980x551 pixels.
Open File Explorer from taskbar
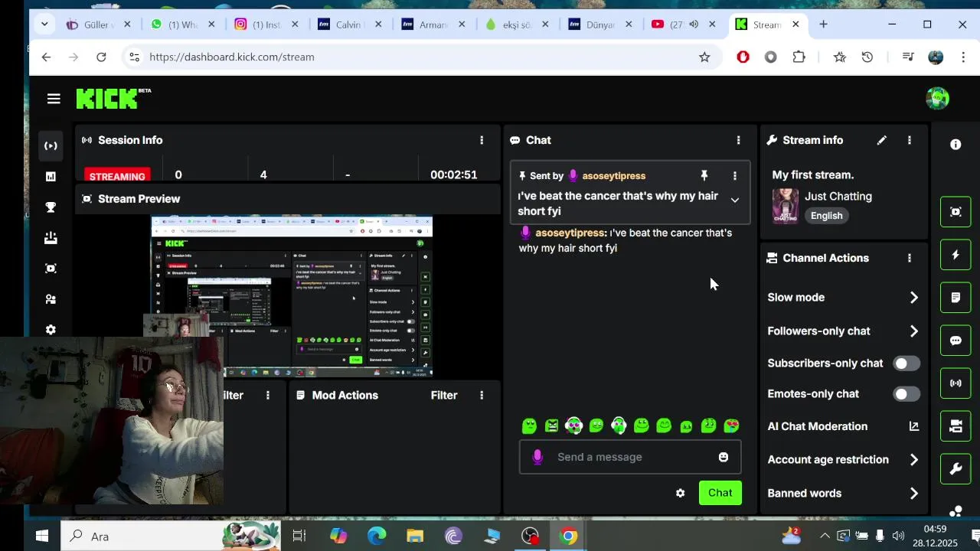(414, 536)
